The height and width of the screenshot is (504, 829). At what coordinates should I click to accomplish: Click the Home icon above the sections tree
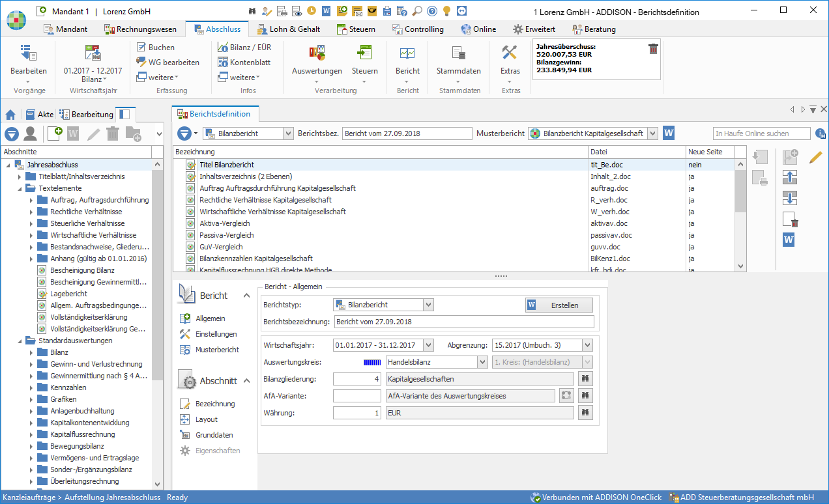[10, 115]
